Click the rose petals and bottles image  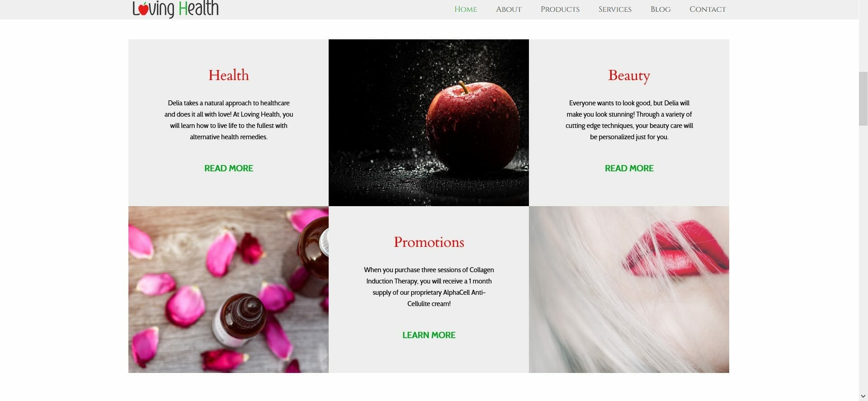pyautogui.click(x=228, y=289)
